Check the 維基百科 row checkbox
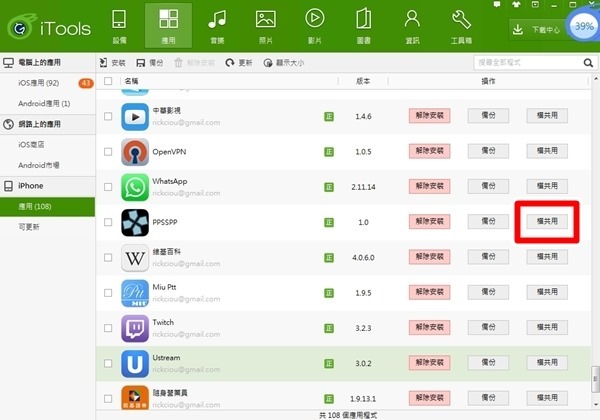The image size is (600, 420). pyautogui.click(x=108, y=257)
